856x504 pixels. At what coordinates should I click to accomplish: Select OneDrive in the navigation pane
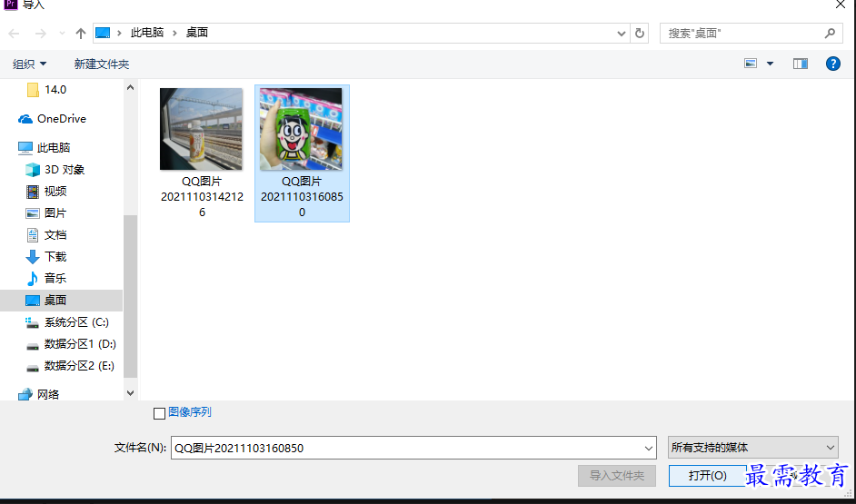click(x=53, y=119)
